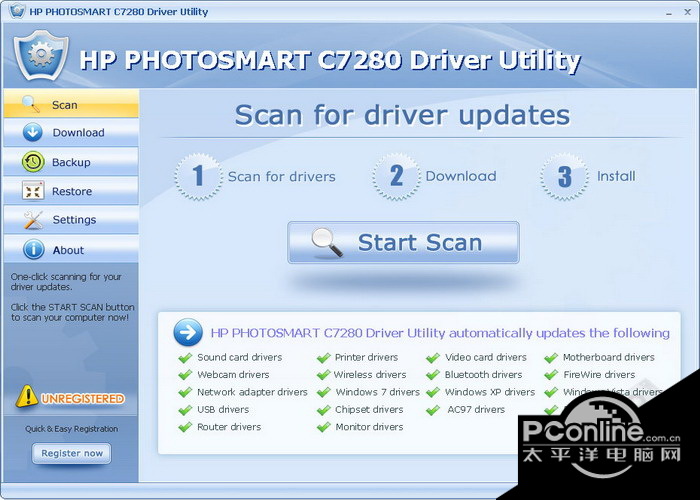Screen dimensions: 700x500
Task: Click the Wireless drivers entry
Action: [x=370, y=375]
